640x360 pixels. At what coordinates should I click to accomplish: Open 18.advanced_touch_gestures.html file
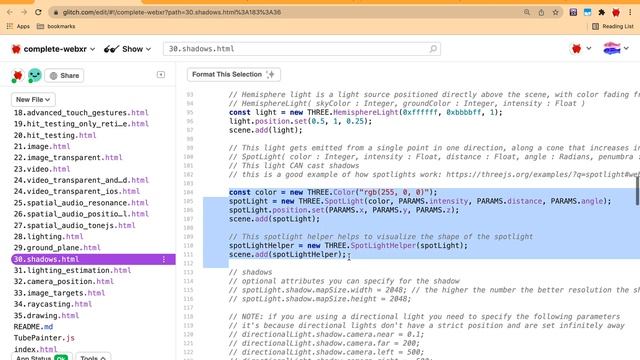(x=81, y=113)
